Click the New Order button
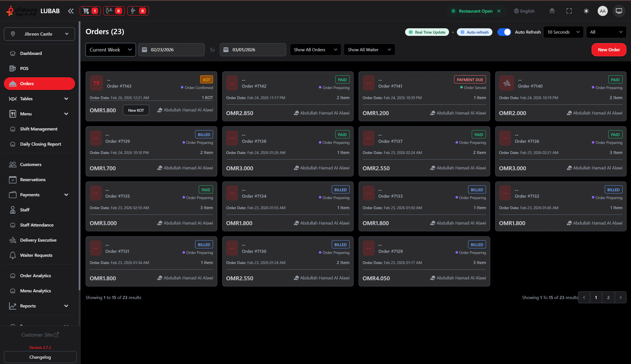 pos(609,50)
